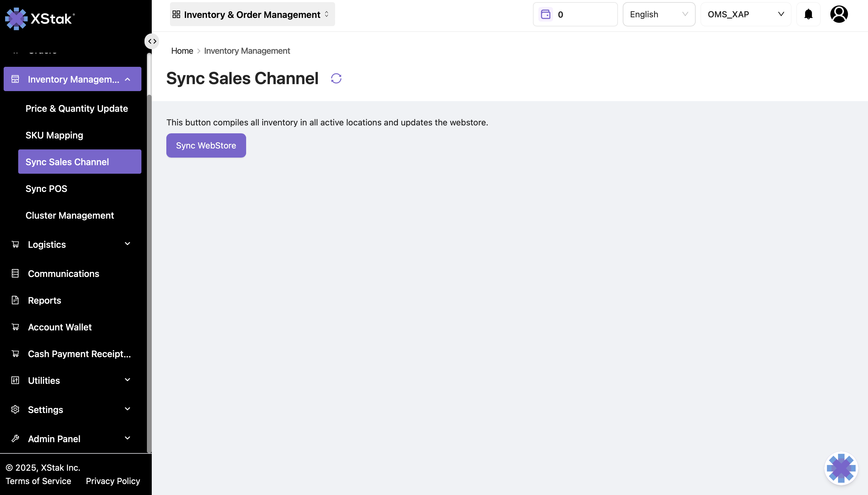The height and width of the screenshot is (495, 868).
Task: Open the English language dropdown
Action: pyautogui.click(x=658, y=14)
